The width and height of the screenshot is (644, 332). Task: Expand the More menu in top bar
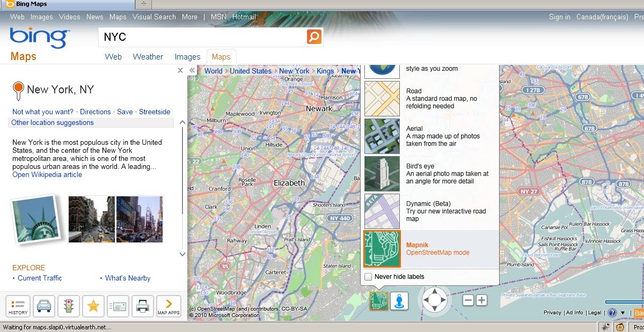pos(189,17)
